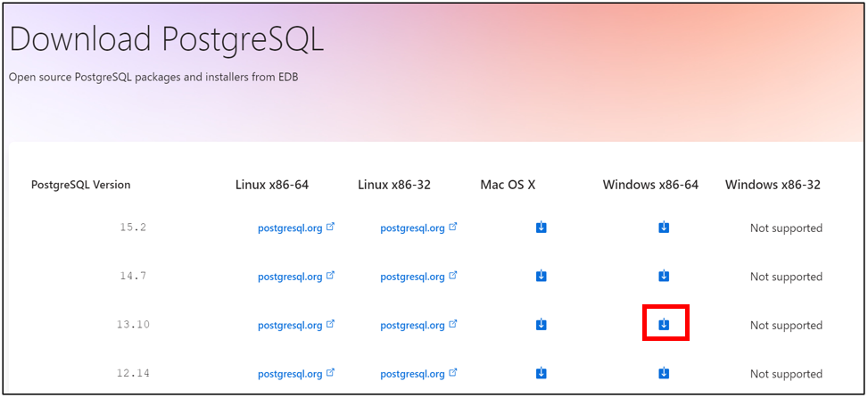The height and width of the screenshot is (398, 868).
Task: Download PostgreSQL 13.10 for Mac OS X
Action: tap(541, 324)
